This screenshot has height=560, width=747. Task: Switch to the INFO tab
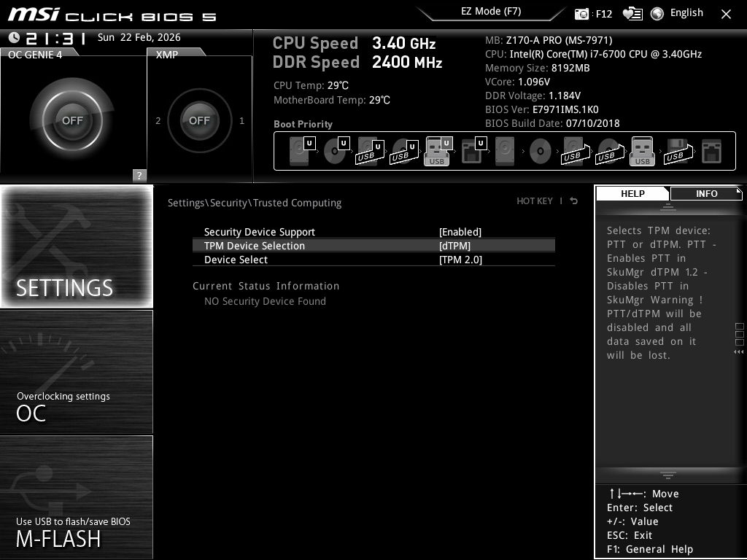pyautogui.click(x=706, y=194)
